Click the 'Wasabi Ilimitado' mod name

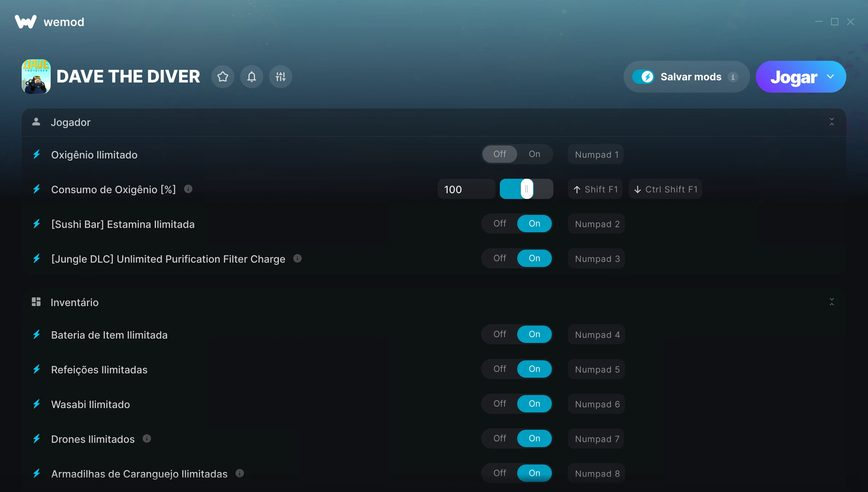coord(91,404)
